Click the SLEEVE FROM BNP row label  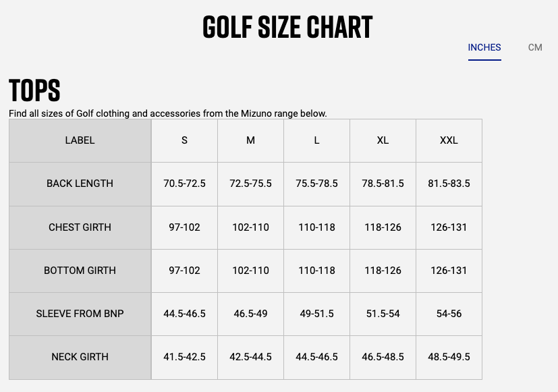click(x=80, y=313)
